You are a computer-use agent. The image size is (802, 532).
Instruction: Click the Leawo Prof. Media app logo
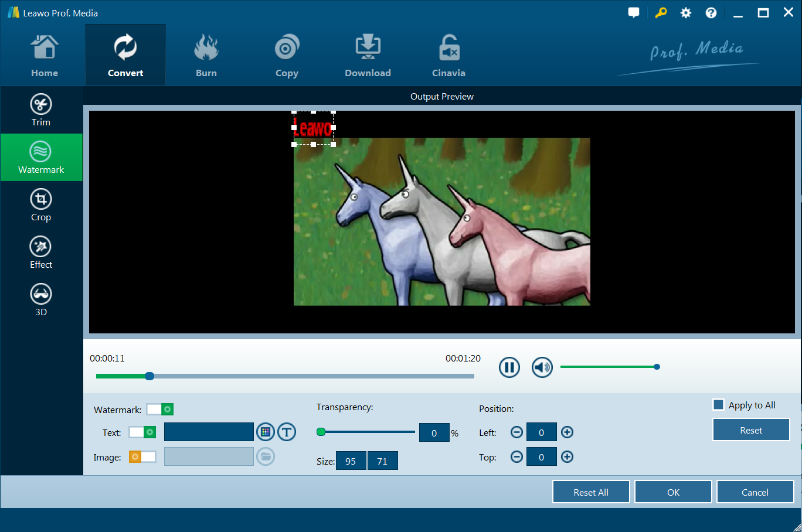pos(13,12)
